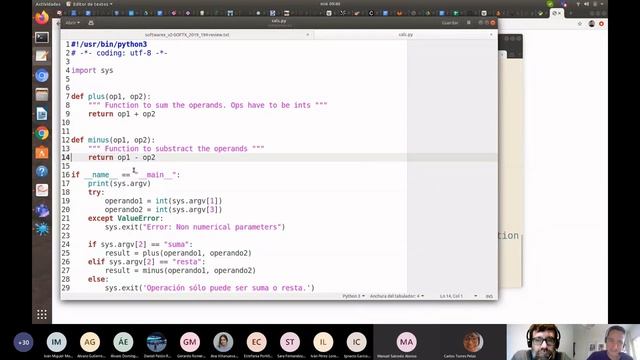Viewport: 640px width, 360px height.
Task: Switch to the softwarex review.txt tab
Action: (x=187, y=35)
